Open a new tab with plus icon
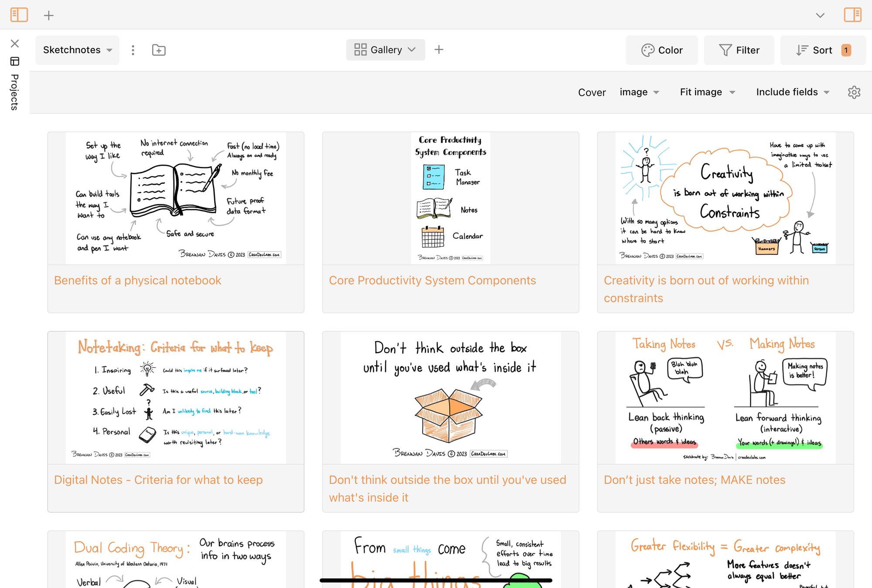Screen dimensions: 872x588 click(x=49, y=15)
